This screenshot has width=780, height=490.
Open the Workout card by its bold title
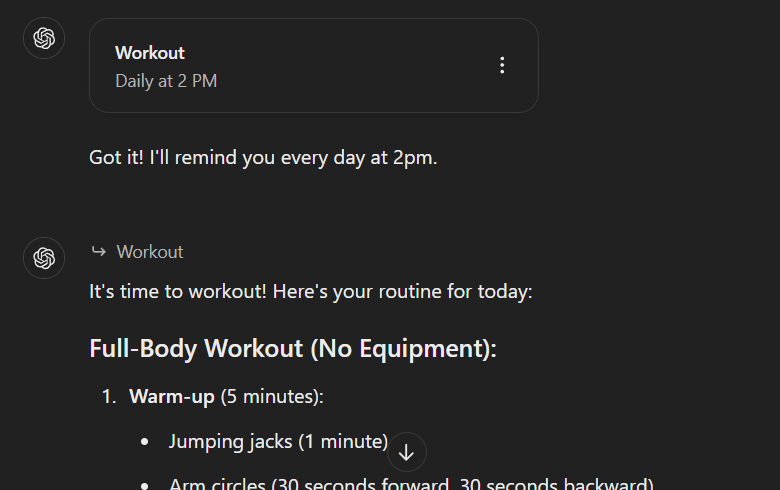(150, 53)
